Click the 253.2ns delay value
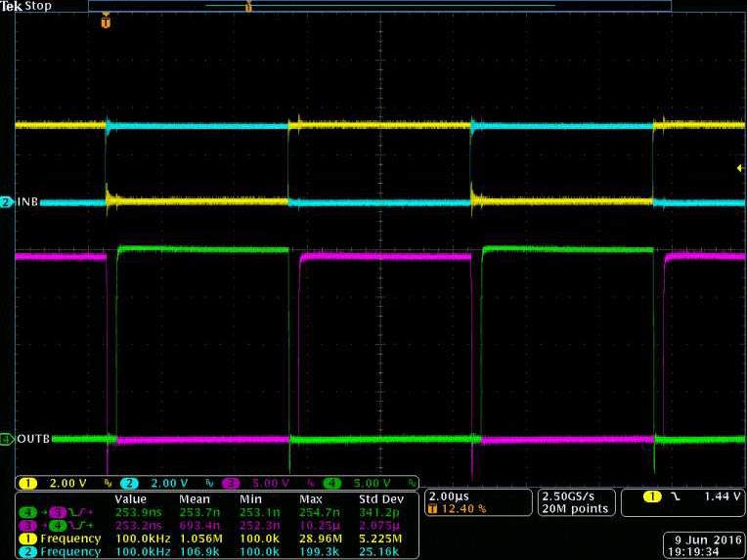This screenshot has width=747, height=560. [x=139, y=526]
